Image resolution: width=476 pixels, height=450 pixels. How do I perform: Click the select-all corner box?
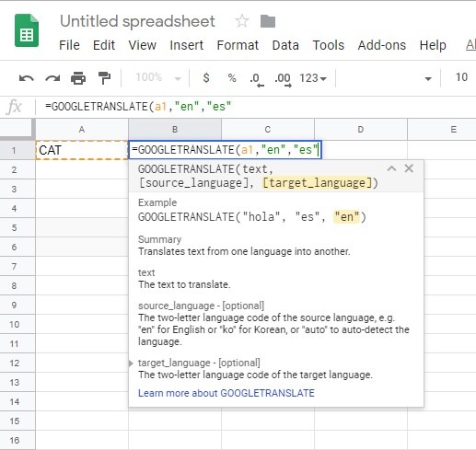(x=17, y=129)
